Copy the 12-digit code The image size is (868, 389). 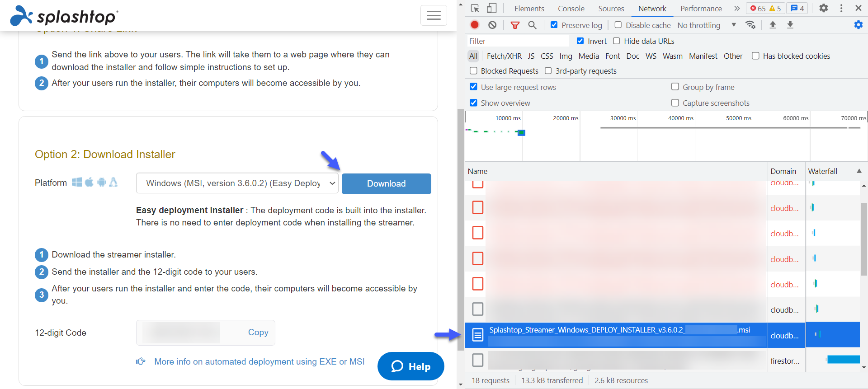(258, 332)
